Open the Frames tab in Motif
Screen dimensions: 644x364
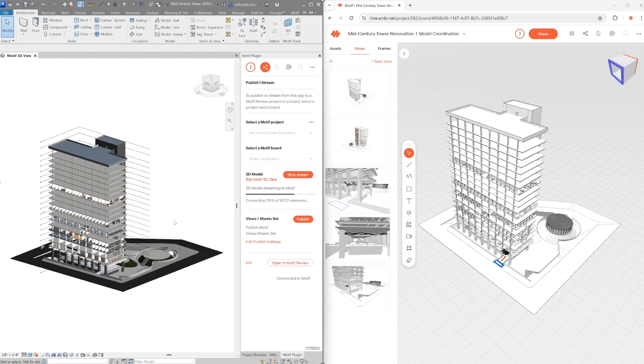(x=384, y=49)
